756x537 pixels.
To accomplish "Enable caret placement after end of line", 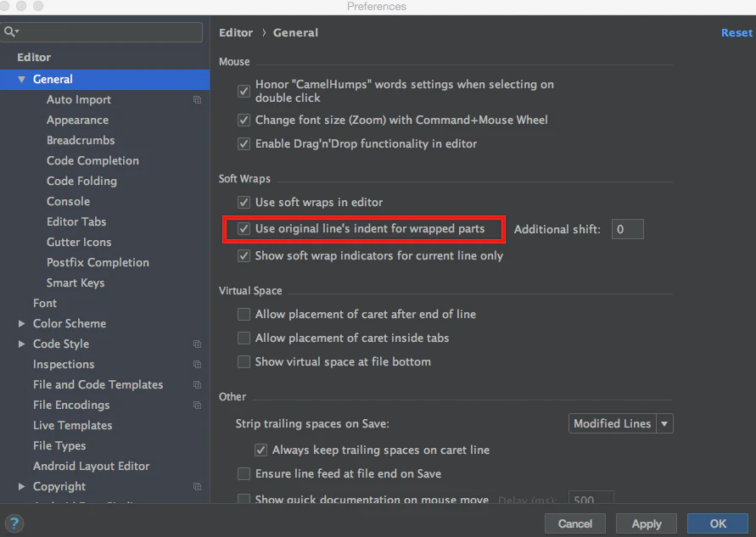I will [x=244, y=314].
